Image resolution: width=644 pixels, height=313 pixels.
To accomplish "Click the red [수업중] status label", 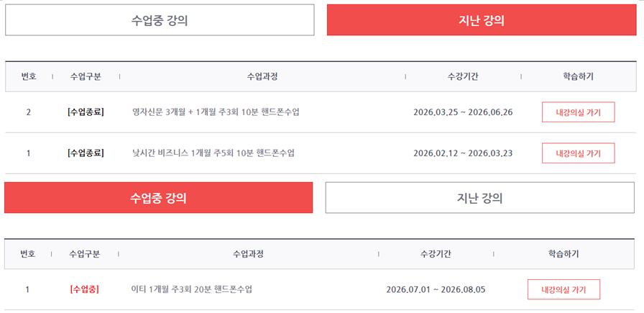I will coord(85,289).
